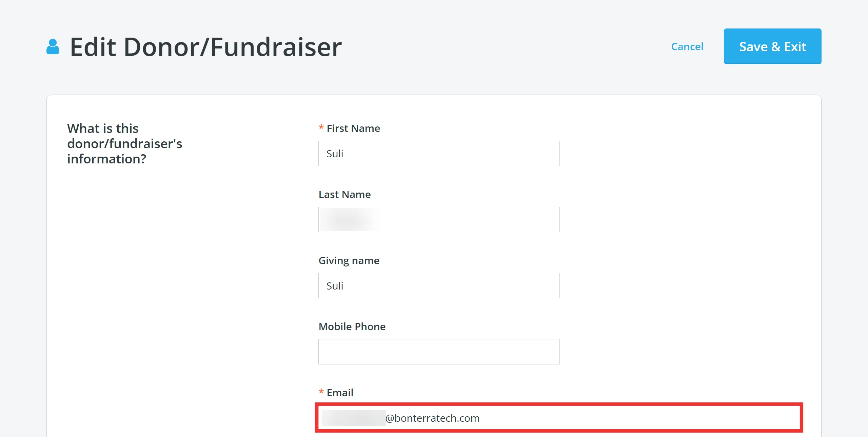Click the blue person icon beside the page title

click(x=53, y=46)
